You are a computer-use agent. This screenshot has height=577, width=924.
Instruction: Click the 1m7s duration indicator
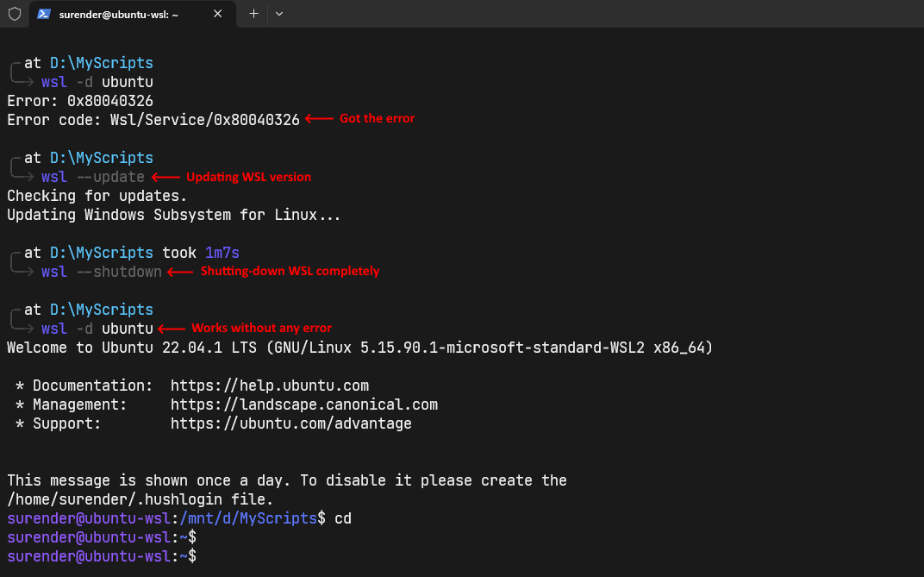222,252
